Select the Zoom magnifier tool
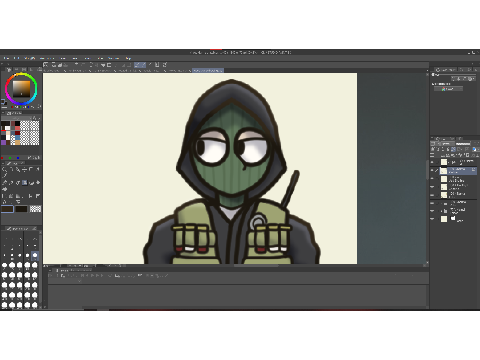 (4, 169)
